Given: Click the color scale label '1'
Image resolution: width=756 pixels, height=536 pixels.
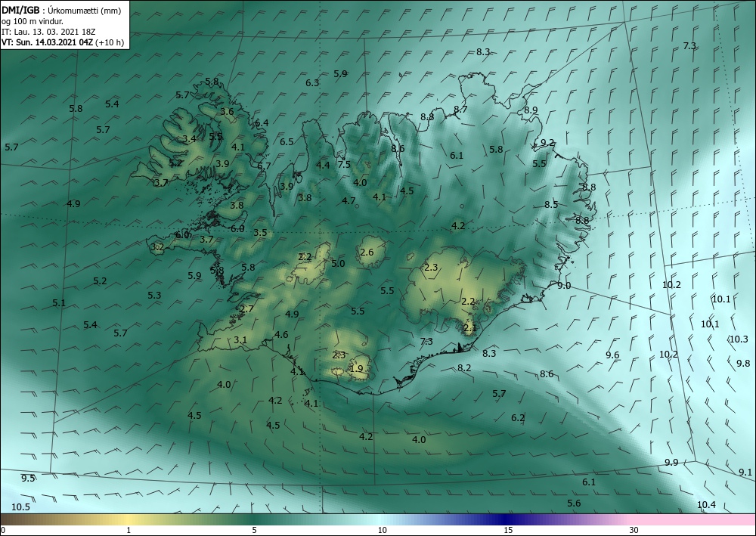Looking at the screenshot, I should [129, 530].
